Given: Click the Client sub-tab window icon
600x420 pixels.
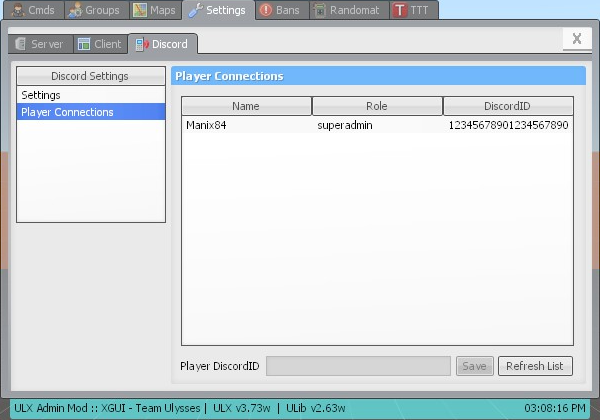Looking at the screenshot, I should point(84,44).
